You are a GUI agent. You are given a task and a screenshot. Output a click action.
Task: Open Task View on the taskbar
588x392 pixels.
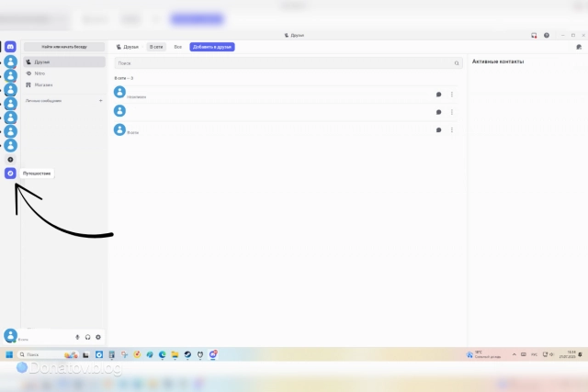pyautogui.click(x=85, y=354)
